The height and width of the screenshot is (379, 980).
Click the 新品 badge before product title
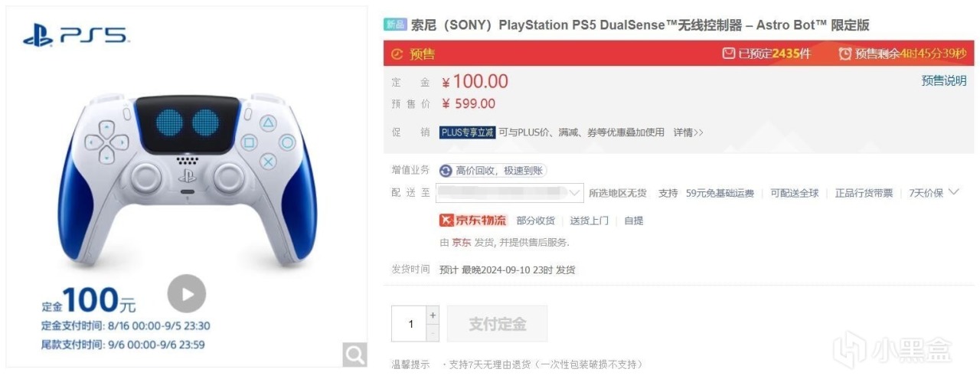[x=395, y=25]
